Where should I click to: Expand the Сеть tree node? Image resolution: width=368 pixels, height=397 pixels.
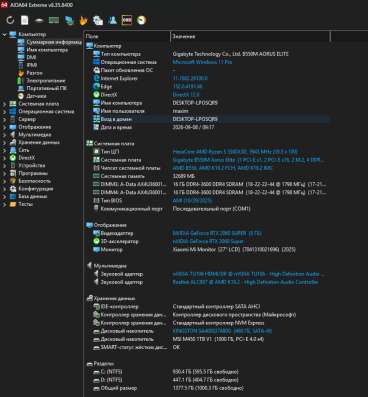(x=4, y=150)
